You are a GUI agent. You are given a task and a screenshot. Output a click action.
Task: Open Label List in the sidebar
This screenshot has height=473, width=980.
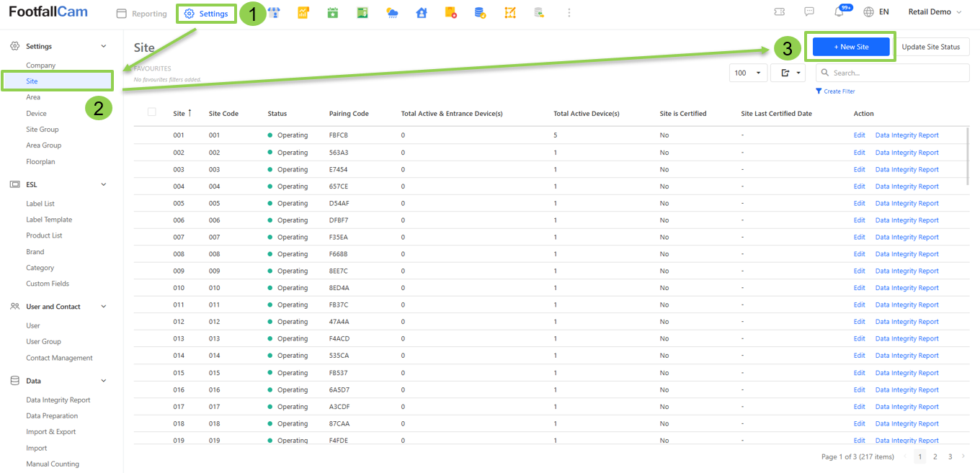point(40,204)
